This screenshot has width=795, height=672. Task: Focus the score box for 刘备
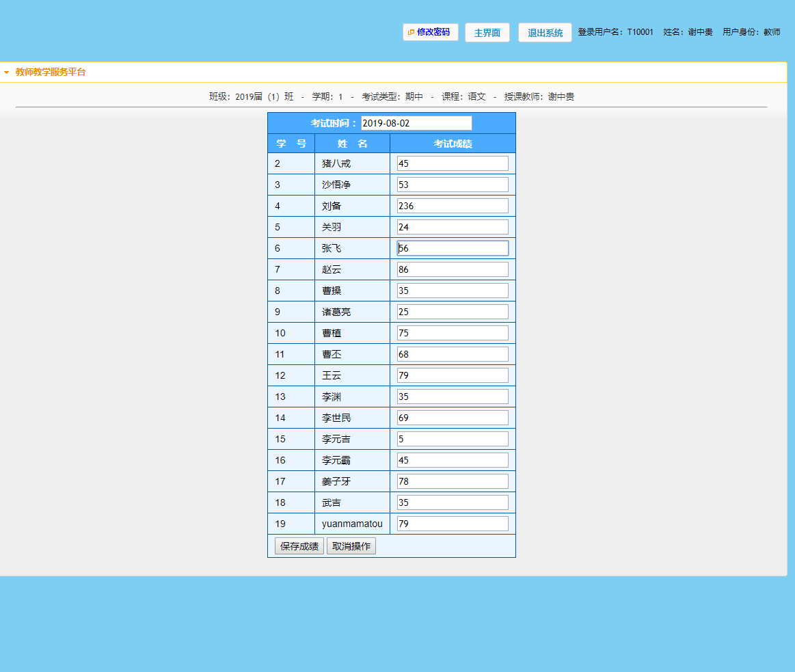[453, 206]
